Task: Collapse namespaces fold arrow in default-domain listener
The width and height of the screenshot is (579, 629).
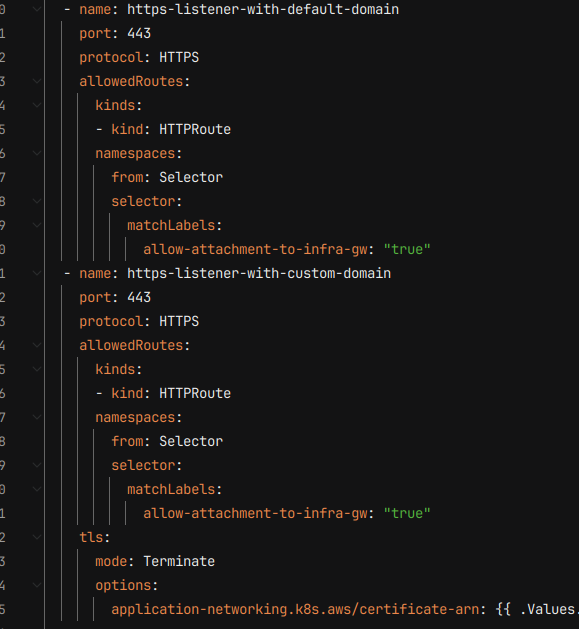Action: coord(37,153)
